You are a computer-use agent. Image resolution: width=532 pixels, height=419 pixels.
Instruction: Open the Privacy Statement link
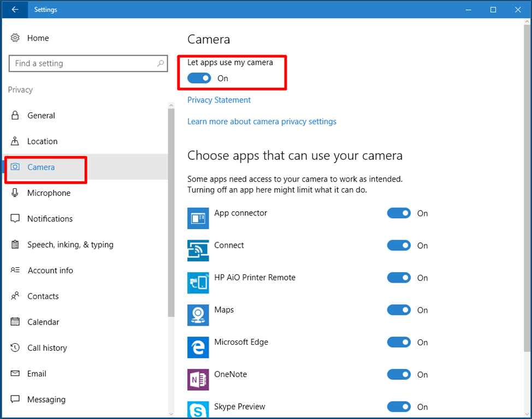tap(219, 100)
